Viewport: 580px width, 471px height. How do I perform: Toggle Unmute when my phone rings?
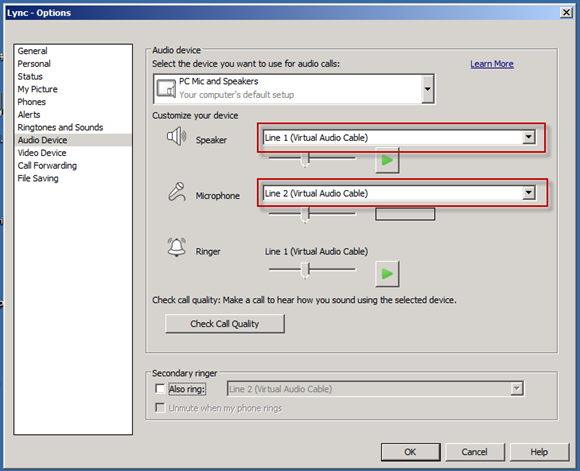160,408
